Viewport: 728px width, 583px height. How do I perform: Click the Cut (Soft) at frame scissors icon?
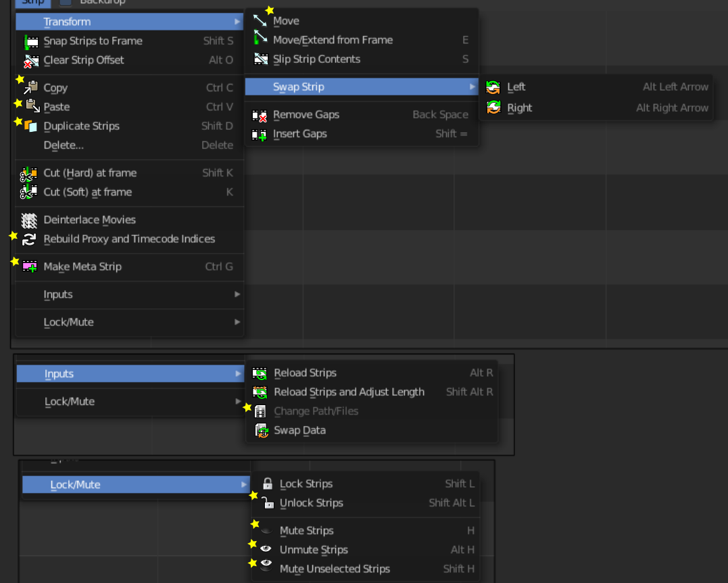click(29, 192)
